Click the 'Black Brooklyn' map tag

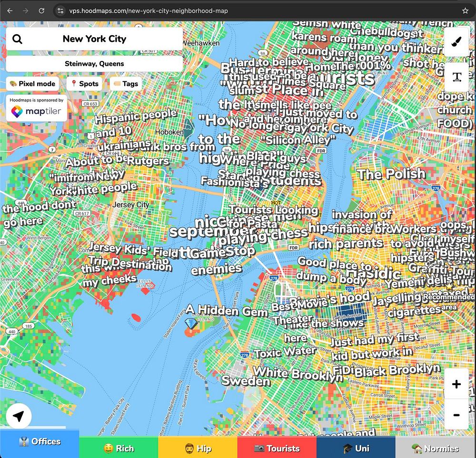(x=397, y=370)
